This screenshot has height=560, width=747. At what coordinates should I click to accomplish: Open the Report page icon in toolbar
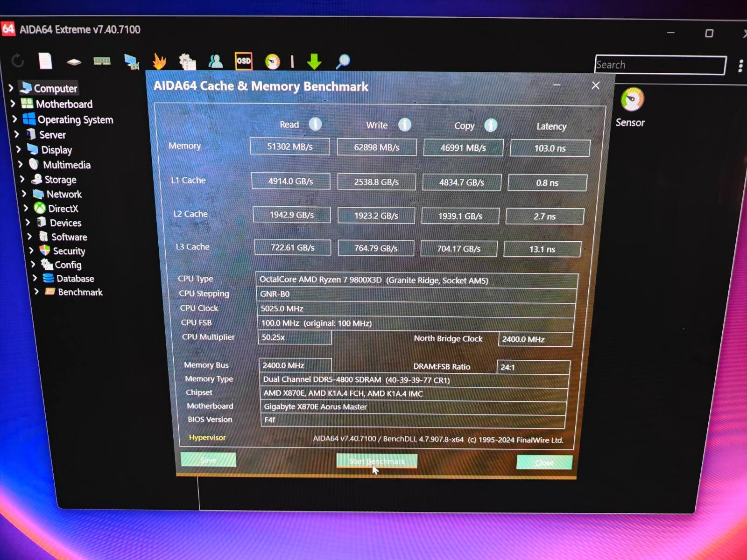coord(45,61)
